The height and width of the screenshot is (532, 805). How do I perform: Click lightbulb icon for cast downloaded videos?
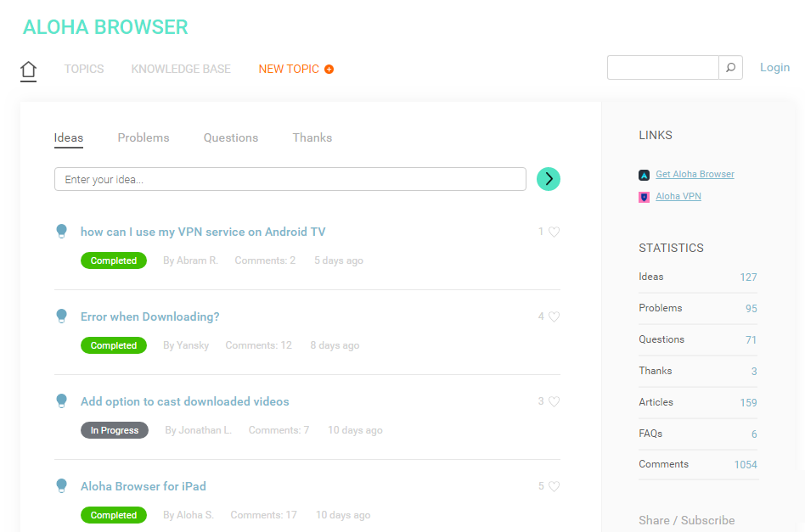(62, 401)
